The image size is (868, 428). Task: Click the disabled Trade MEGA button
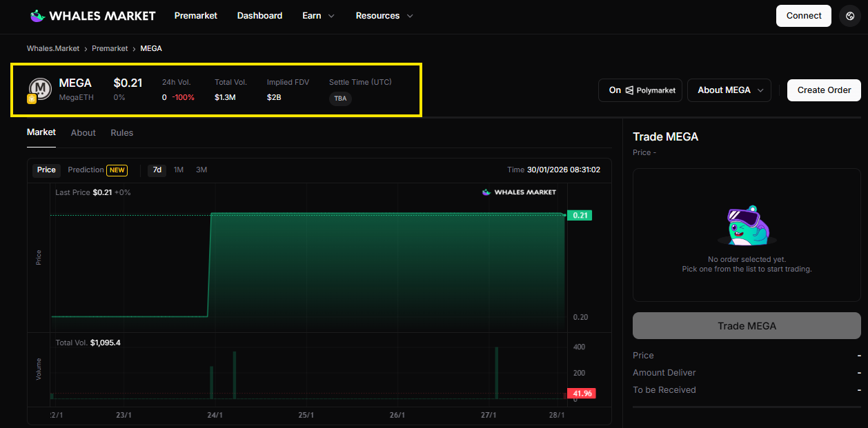point(746,325)
